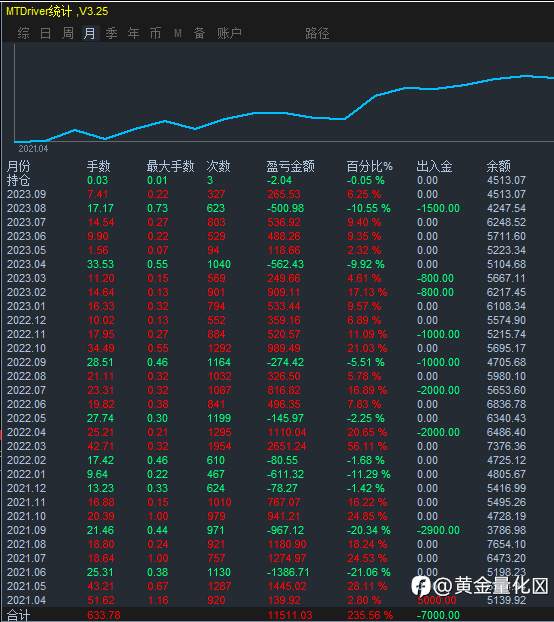Click balance value 6248.52

click(x=506, y=222)
